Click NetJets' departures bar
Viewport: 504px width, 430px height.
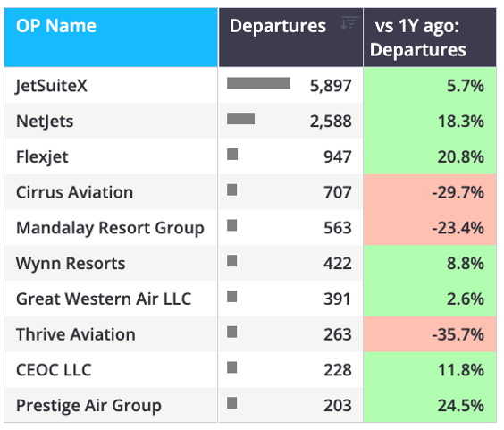(240, 118)
